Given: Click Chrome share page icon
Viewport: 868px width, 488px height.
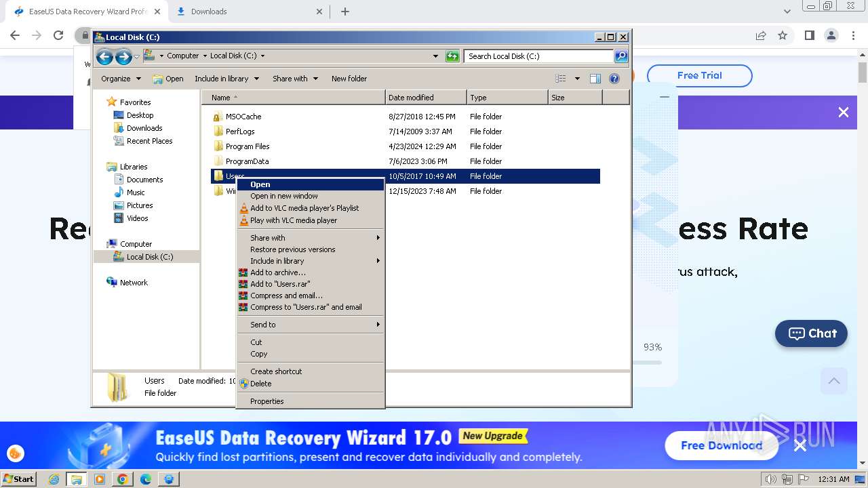Looking at the screenshot, I should [761, 35].
